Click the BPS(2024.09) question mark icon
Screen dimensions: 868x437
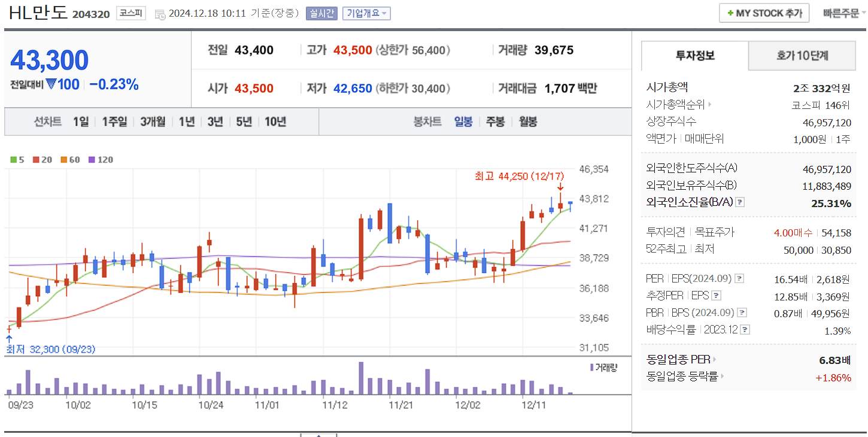(740, 312)
